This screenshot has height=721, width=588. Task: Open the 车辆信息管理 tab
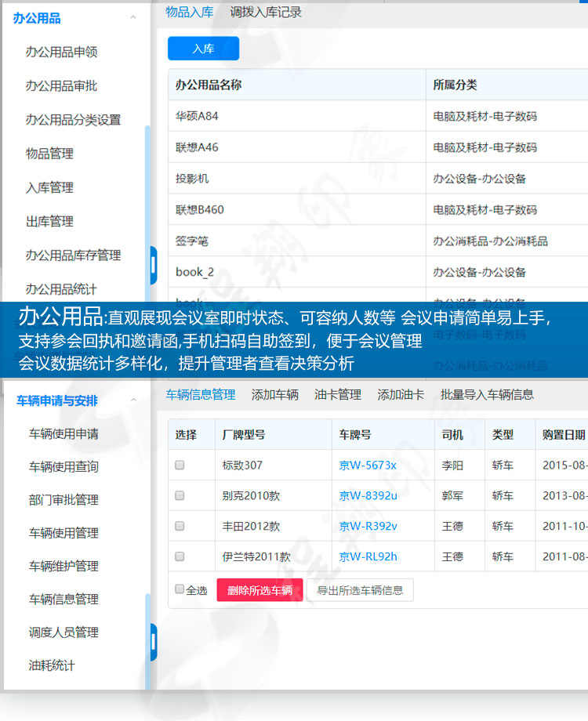pos(201,394)
